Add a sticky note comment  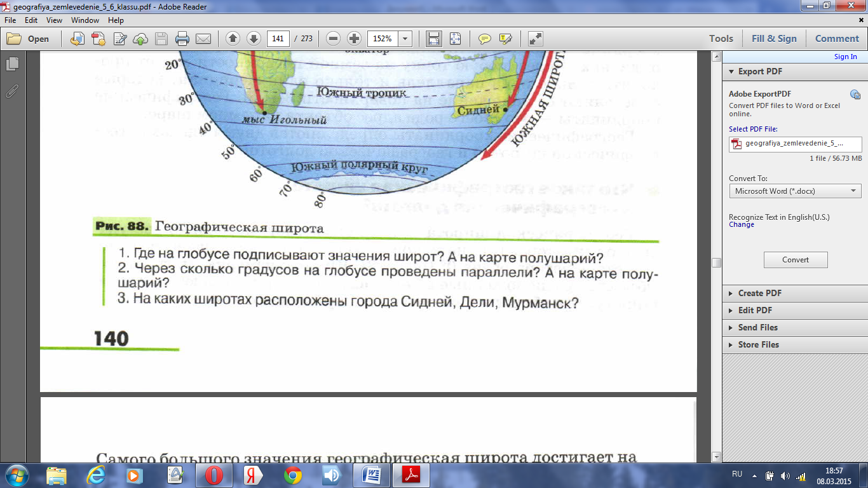[x=485, y=39]
